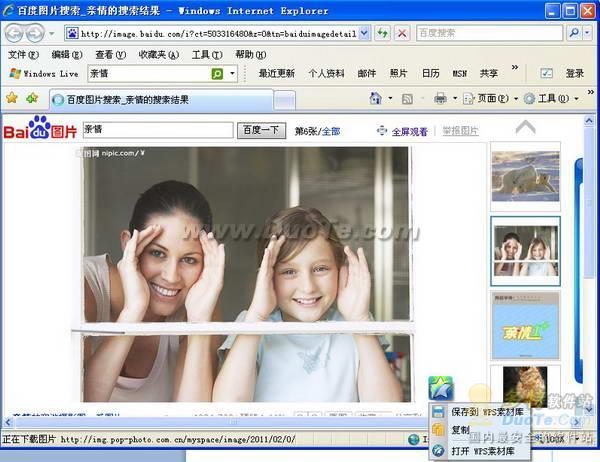The image size is (600, 462).
Task: Click the Home page icon
Action: tap(375, 99)
